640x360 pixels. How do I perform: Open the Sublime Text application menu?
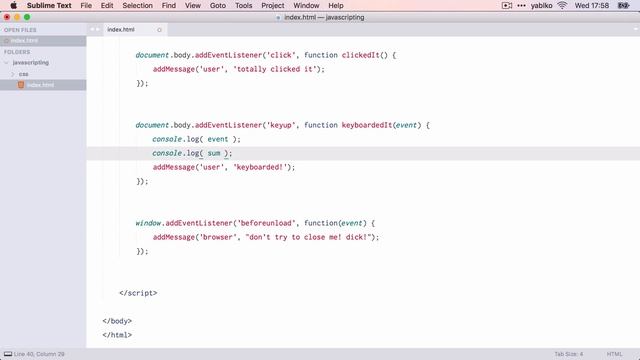coord(49,5)
